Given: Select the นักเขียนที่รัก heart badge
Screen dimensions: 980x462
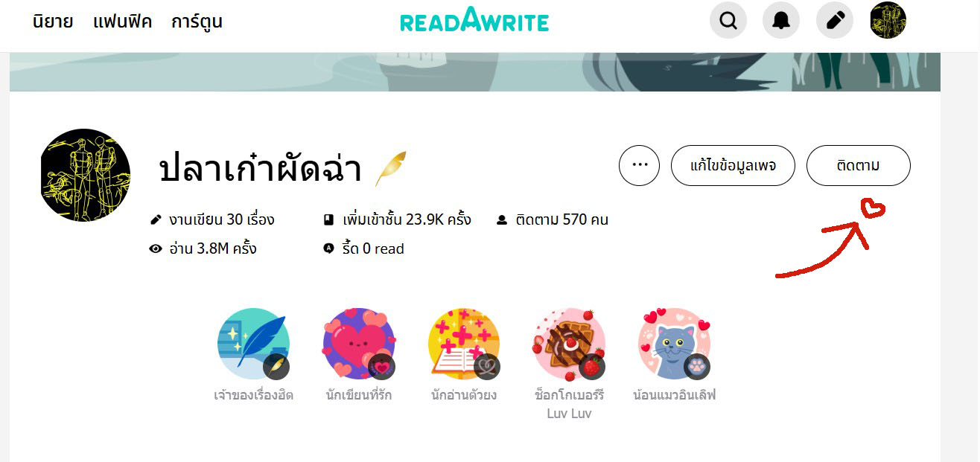Looking at the screenshot, I should click(359, 344).
